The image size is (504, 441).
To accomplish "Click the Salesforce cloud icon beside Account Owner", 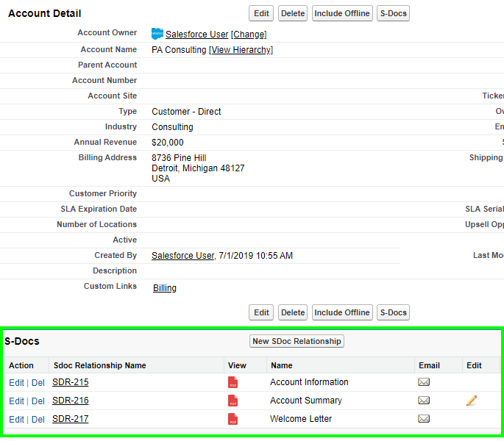I will click(157, 34).
